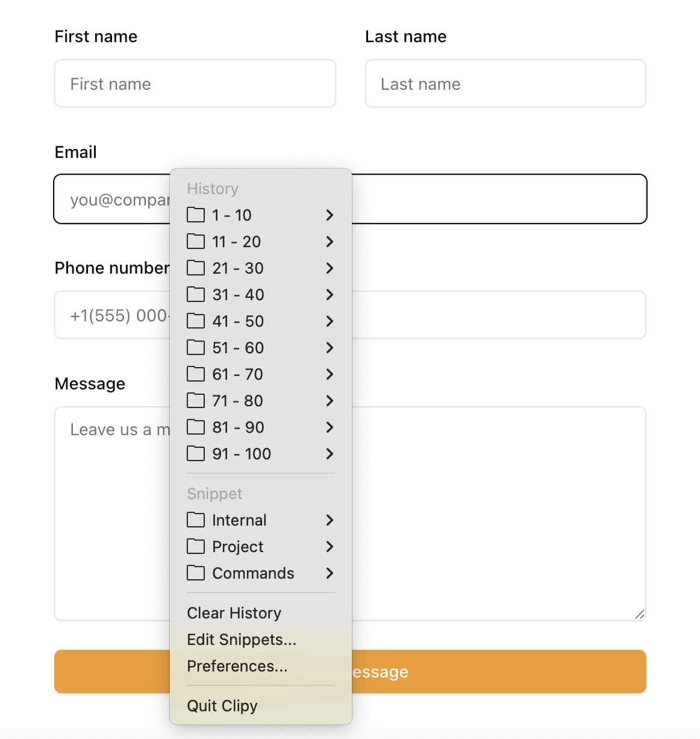This screenshot has width=700, height=739.
Task: Open the 81 - 90 submenu chevron
Action: (x=329, y=427)
